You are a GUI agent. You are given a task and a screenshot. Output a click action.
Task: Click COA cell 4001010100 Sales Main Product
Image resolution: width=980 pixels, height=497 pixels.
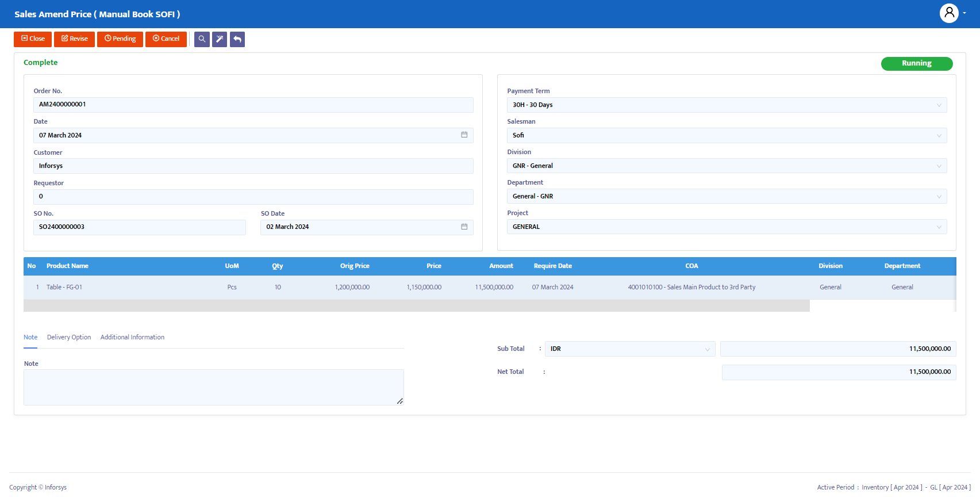click(x=691, y=287)
